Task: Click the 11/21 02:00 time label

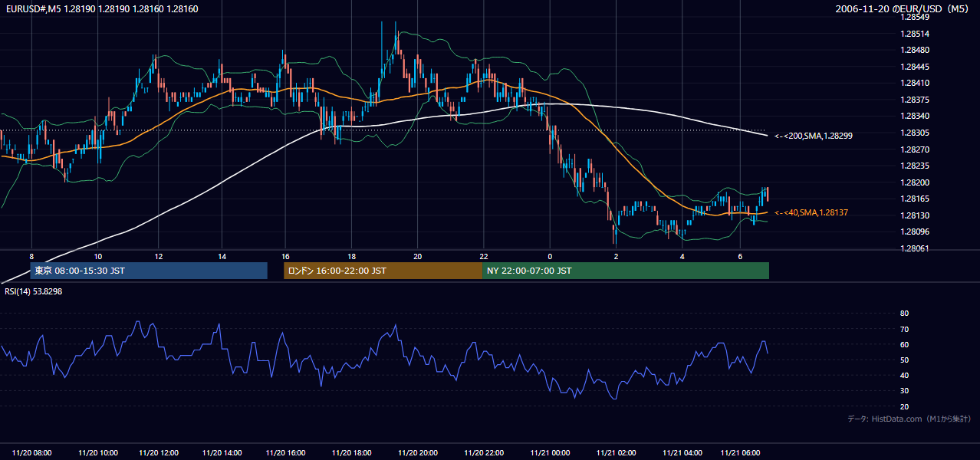Action: [616, 453]
